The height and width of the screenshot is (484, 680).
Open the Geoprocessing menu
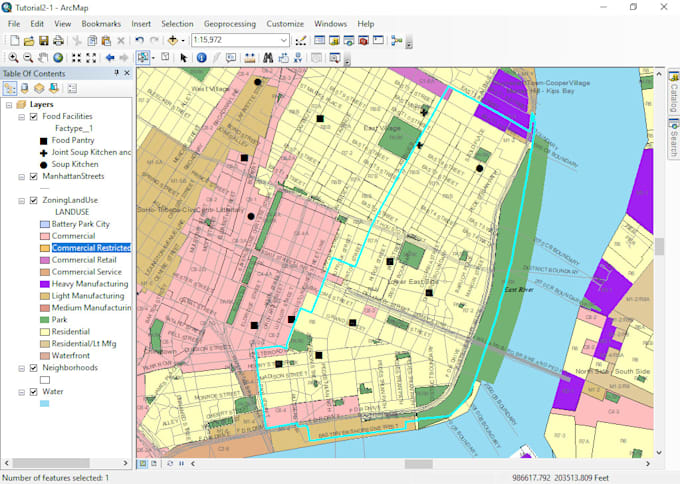230,24
